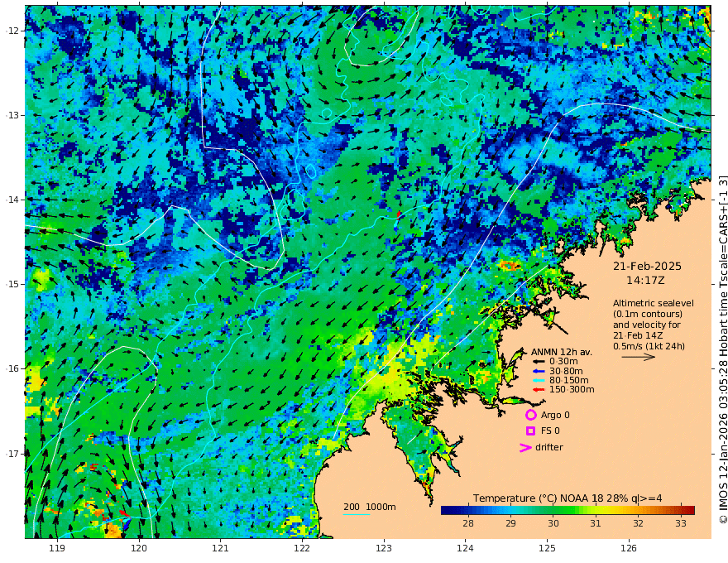Click the "200 1000m" isobath label
728x563 pixels.
tap(370, 507)
